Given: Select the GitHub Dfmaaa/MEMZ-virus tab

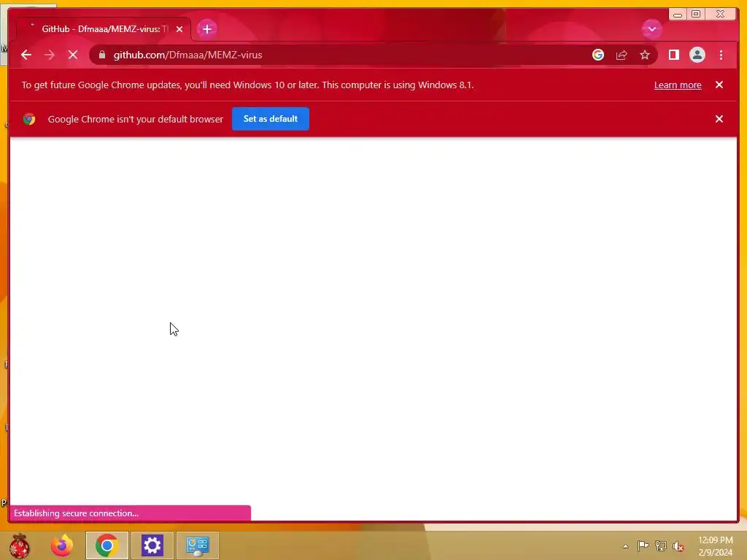Looking at the screenshot, I should 104,29.
